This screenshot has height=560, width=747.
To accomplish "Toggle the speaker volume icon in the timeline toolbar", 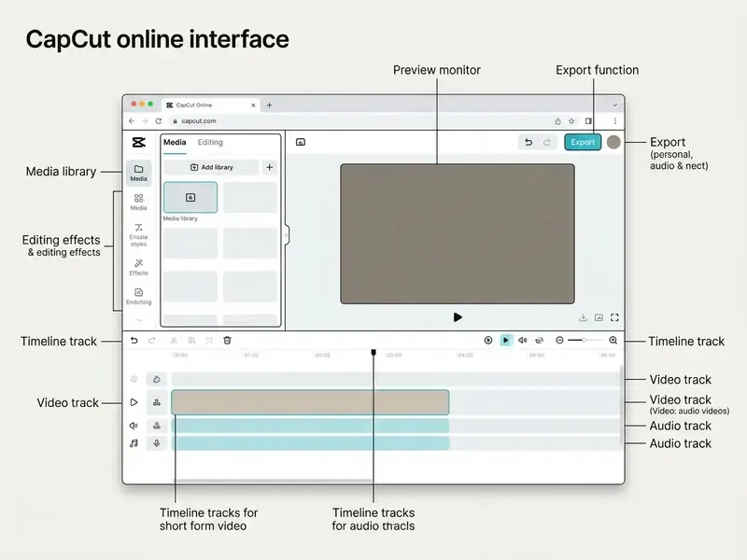I will [x=523, y=340].
